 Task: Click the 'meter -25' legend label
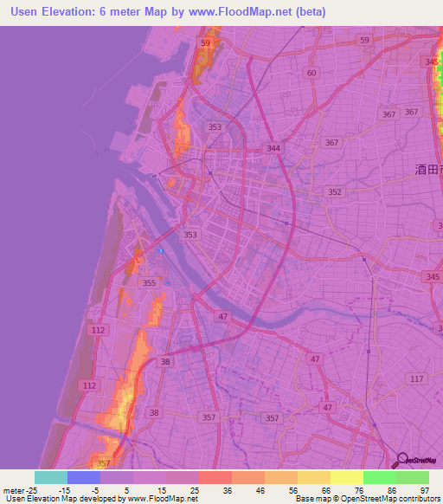point(20,491)
